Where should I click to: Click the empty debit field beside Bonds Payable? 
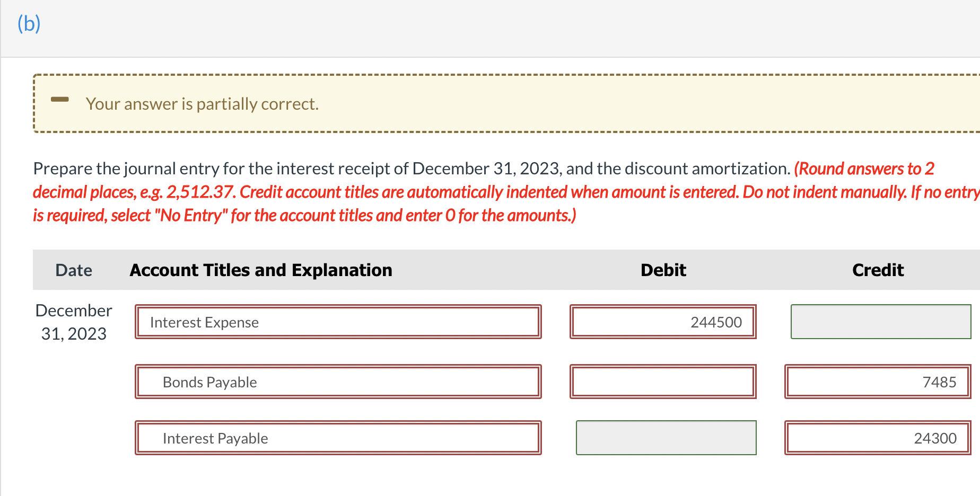663,382
